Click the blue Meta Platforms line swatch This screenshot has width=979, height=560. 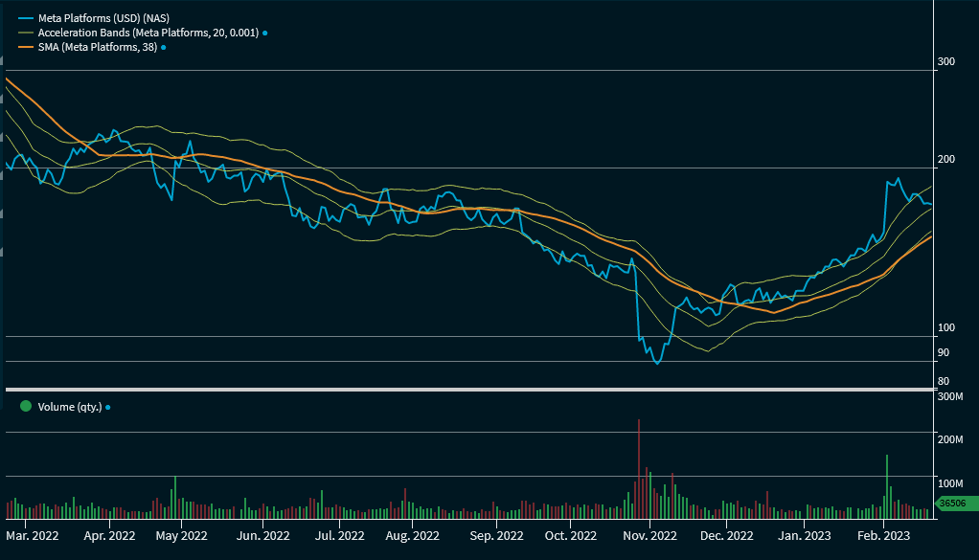click(x=25, y=18)
